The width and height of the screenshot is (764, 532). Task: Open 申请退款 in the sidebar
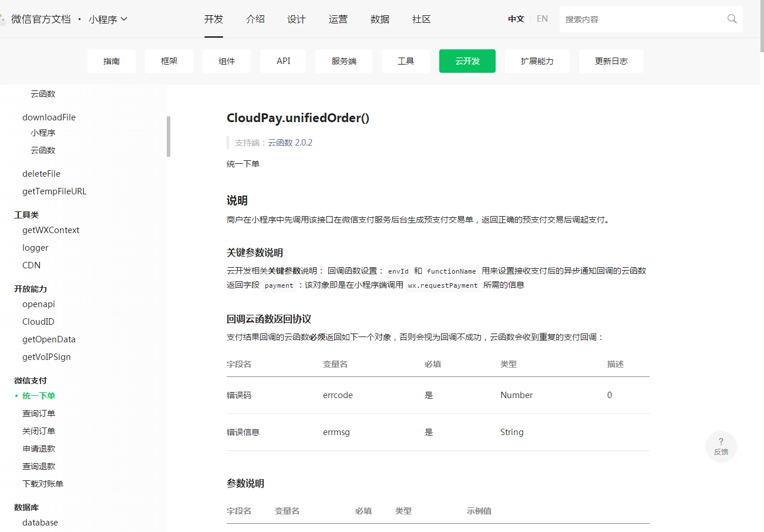point(39,449)
